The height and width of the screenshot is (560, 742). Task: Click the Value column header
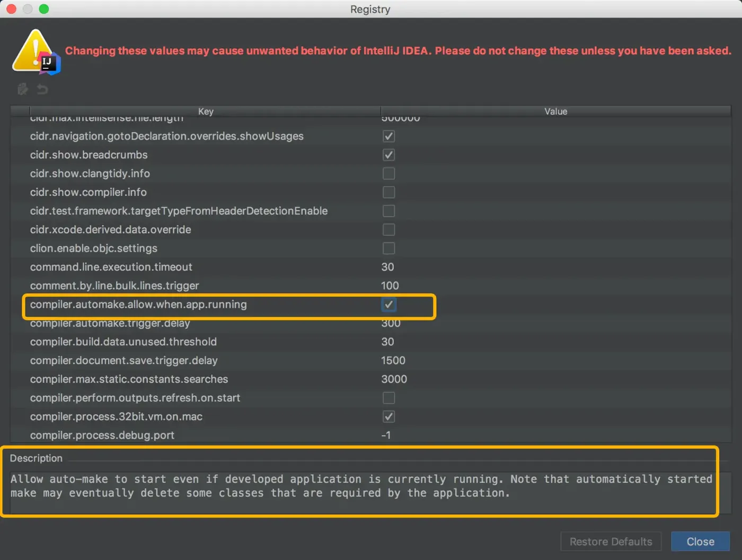[x=555, y=111]
